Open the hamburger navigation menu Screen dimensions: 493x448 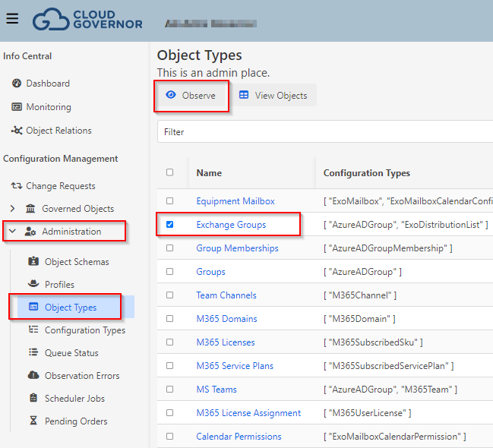pos(12,18)
